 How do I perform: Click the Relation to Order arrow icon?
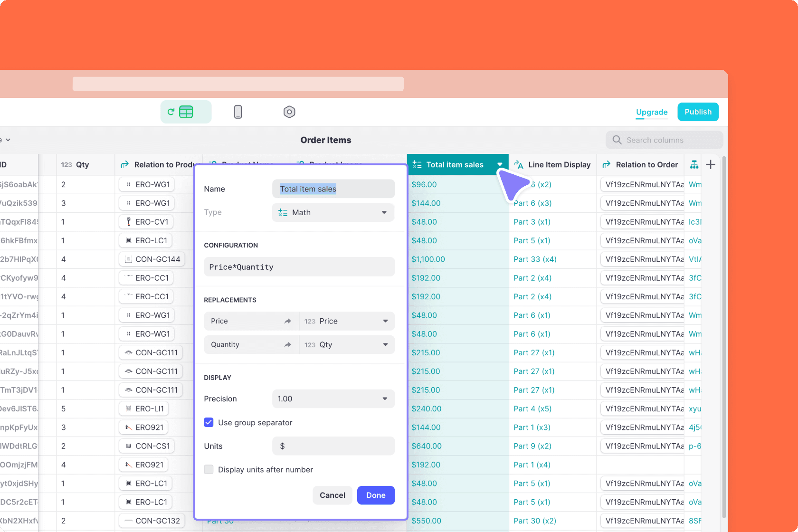pyautogui.click(x=607, y=164)
